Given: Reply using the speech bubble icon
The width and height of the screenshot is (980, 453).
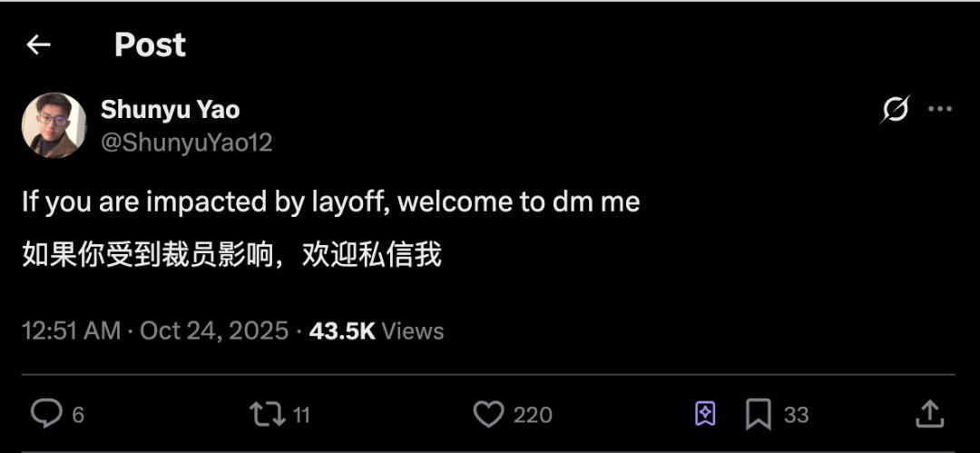Looking at the screenshot, I should [x=47, y=414].
